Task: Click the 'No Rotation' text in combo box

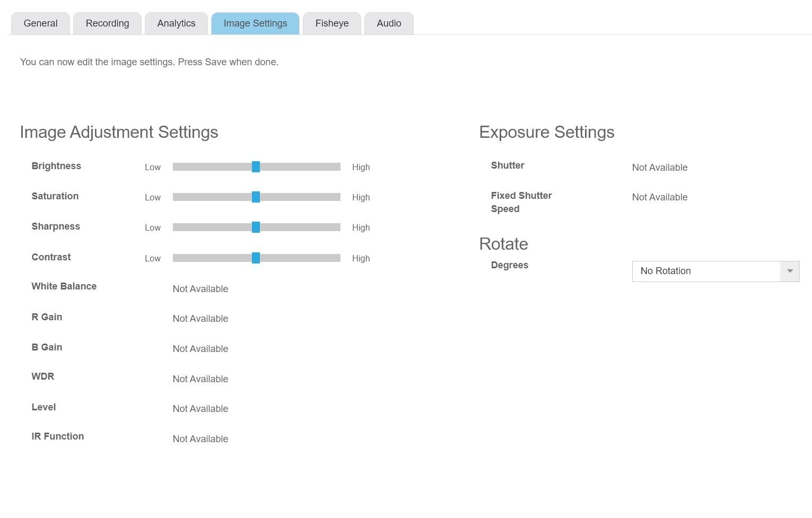Action: [x=666, y=271]
